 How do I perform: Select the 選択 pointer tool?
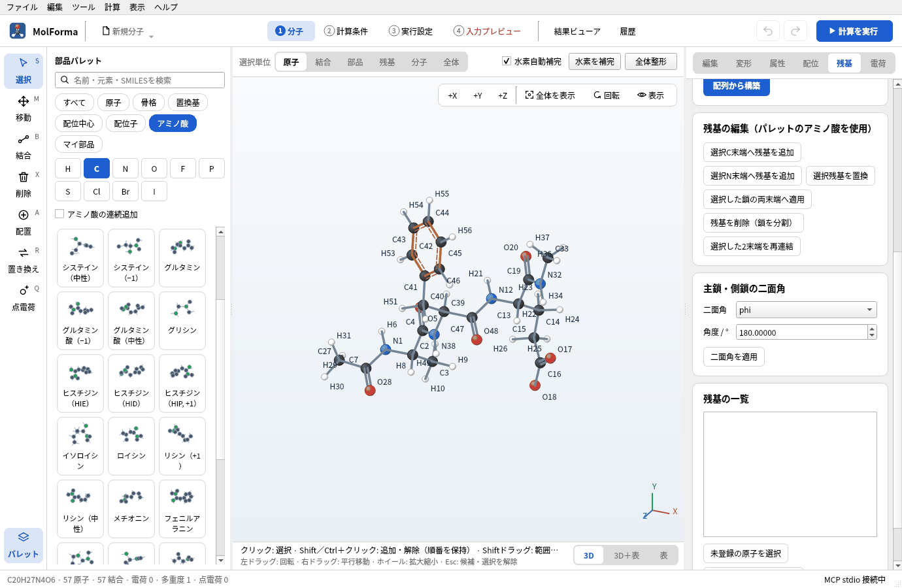(x=24, y=71)
